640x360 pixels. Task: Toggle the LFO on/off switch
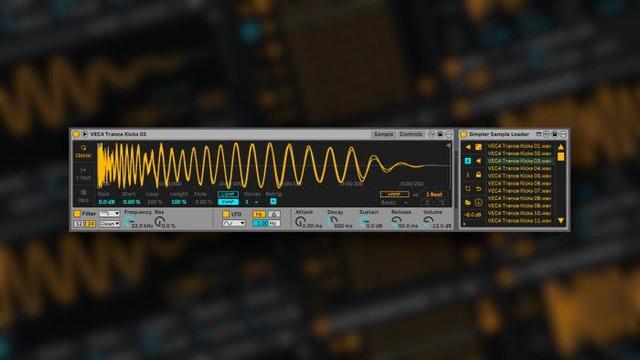[225, 214]
